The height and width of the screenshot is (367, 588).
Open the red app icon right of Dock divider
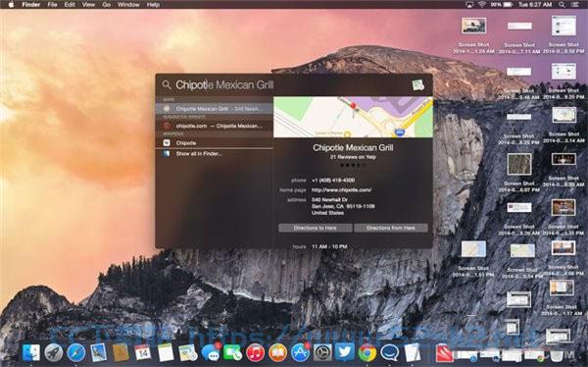[x=445, y=352]
